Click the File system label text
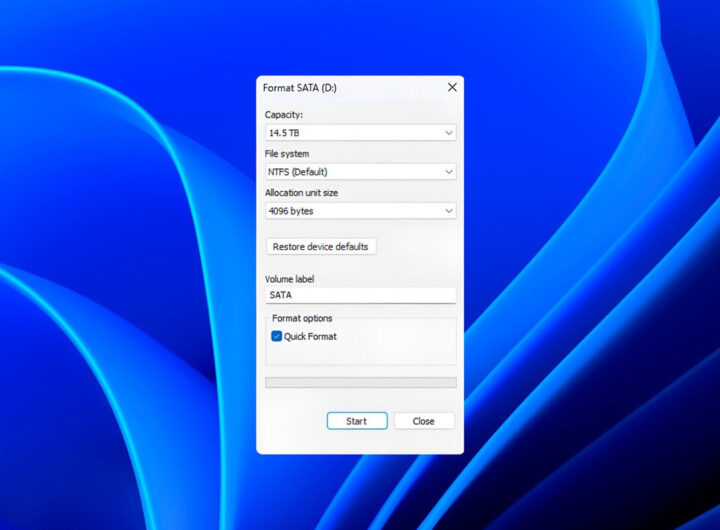 click(x=287, y=154)
